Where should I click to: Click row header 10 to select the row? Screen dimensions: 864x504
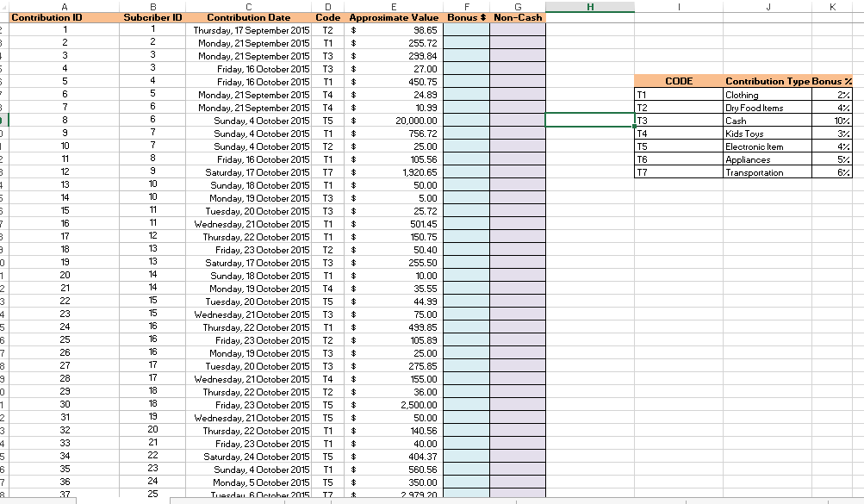[x=3, y=134]
